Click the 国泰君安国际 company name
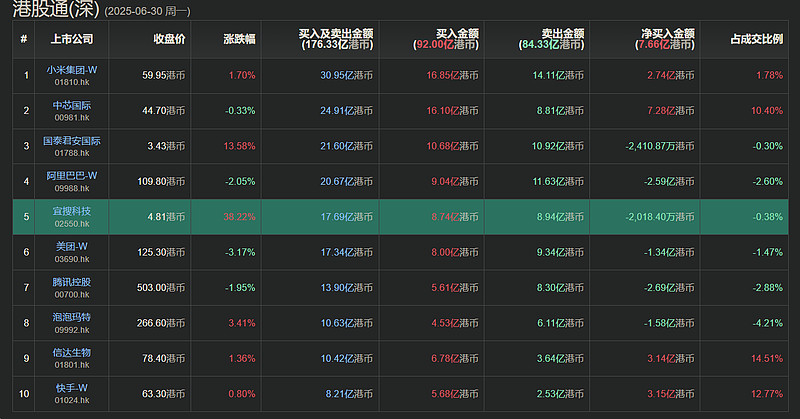Image resolution: width=800 pixels, height=419 pixels. pyautogui.click(x=71, y=140)
